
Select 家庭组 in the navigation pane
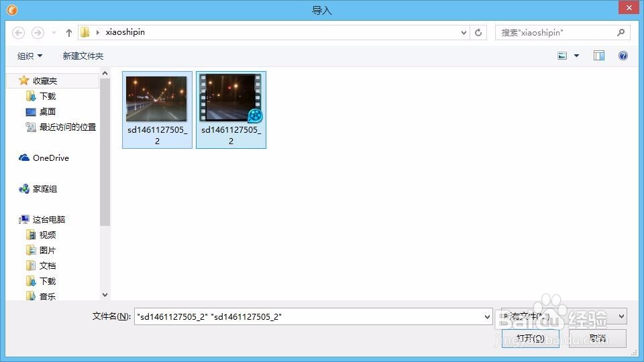pyautogui.click(x=45, y=189)
